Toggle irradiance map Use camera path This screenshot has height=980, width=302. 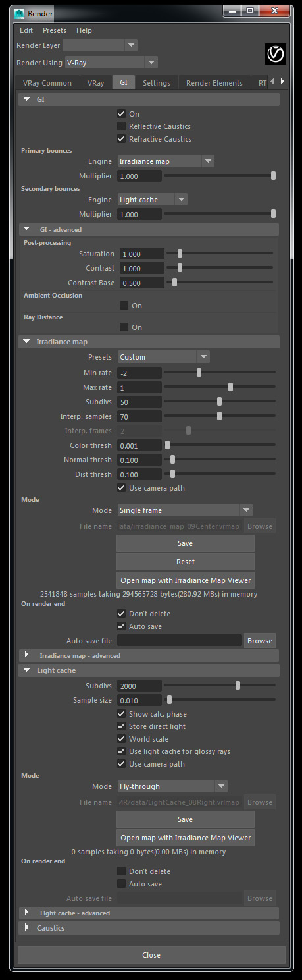(121, 488)
